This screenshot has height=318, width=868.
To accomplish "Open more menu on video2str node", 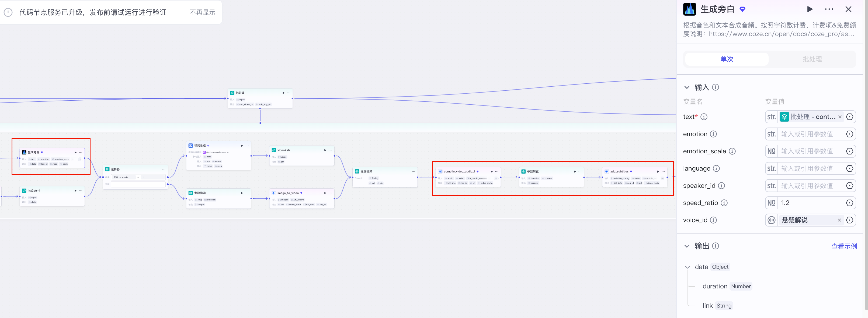I will (330, 150).
